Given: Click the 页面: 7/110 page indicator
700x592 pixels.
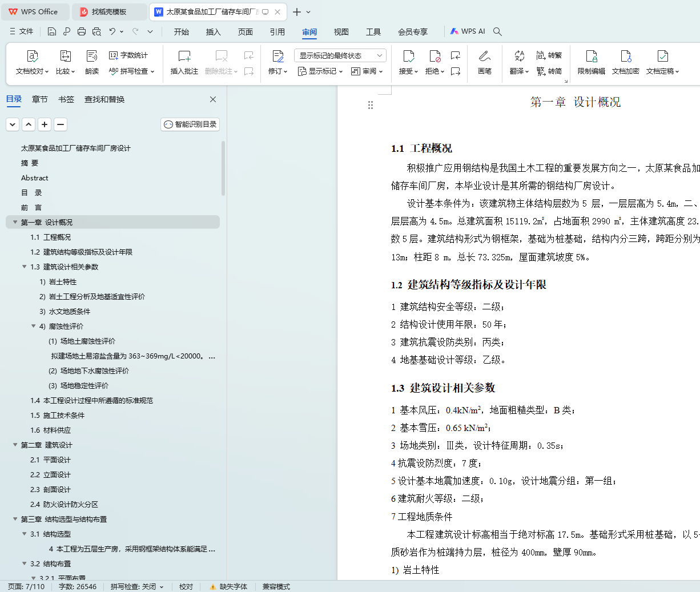Looking at the screenshot, I should click(x=26, y=586).
